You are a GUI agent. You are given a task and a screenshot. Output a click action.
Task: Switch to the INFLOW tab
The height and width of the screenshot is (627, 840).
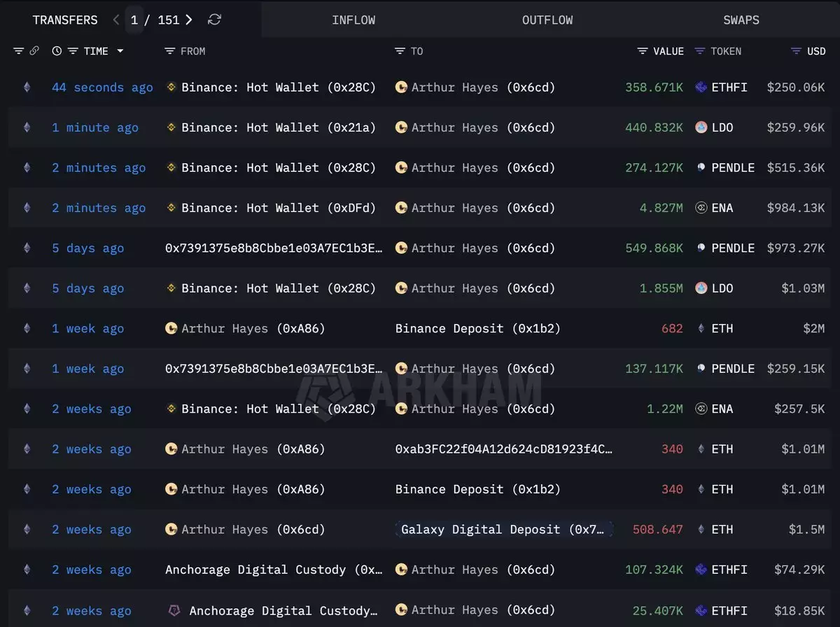tap(353, 20)
